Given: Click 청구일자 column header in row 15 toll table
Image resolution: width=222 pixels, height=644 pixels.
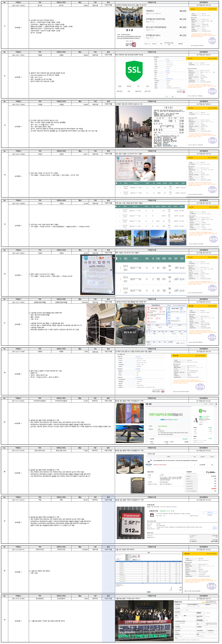Looking at the screenshot, I should point(182,206).
